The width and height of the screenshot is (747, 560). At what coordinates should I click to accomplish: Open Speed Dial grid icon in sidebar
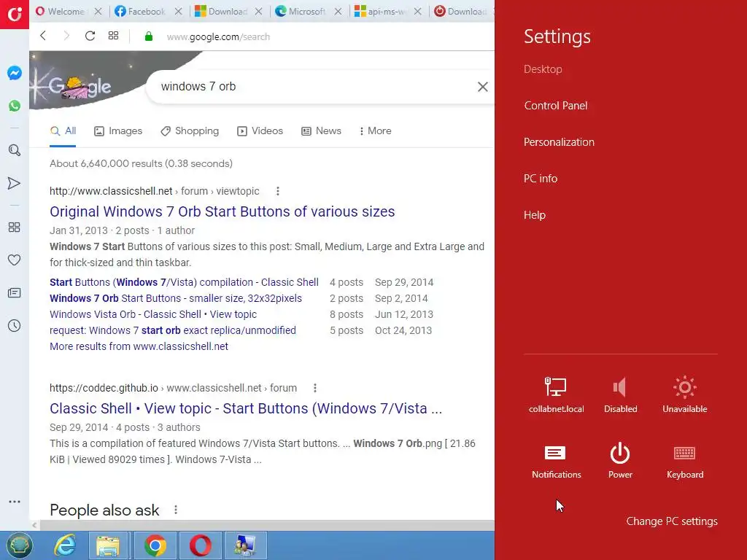click(x=15, y=227)
